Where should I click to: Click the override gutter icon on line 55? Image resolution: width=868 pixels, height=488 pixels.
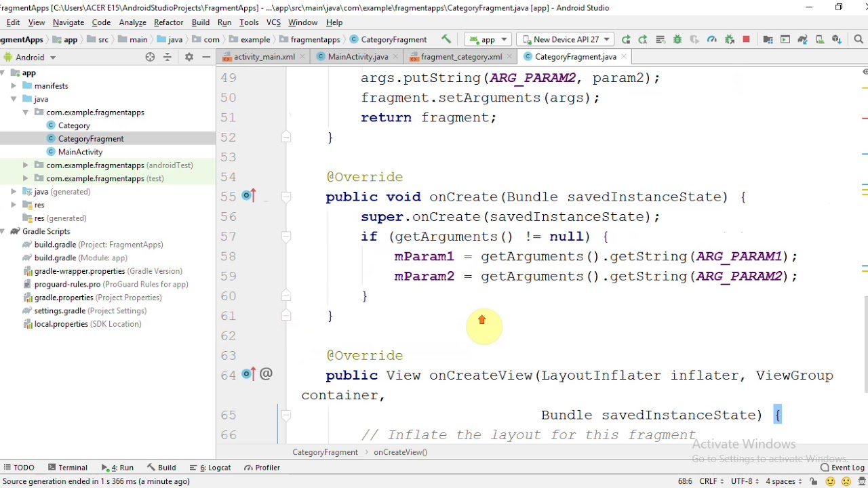click(x=248, y=197)
